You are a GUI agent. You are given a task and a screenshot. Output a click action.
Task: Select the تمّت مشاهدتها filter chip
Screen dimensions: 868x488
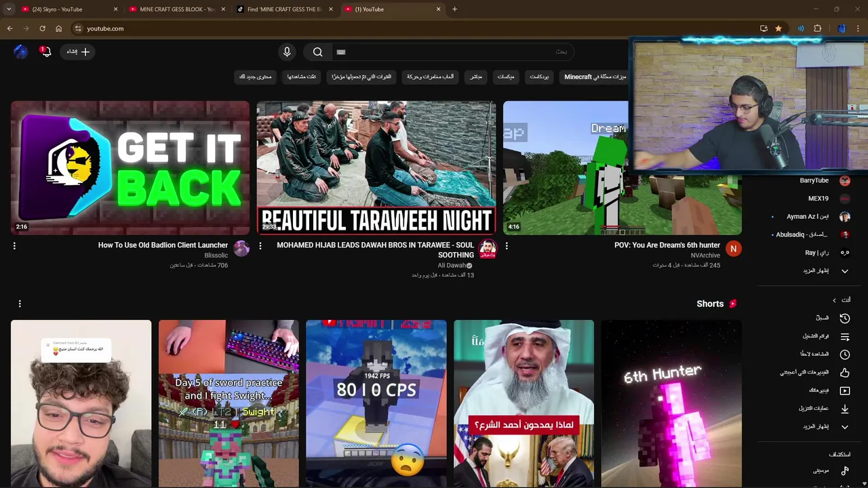[301, 77]
